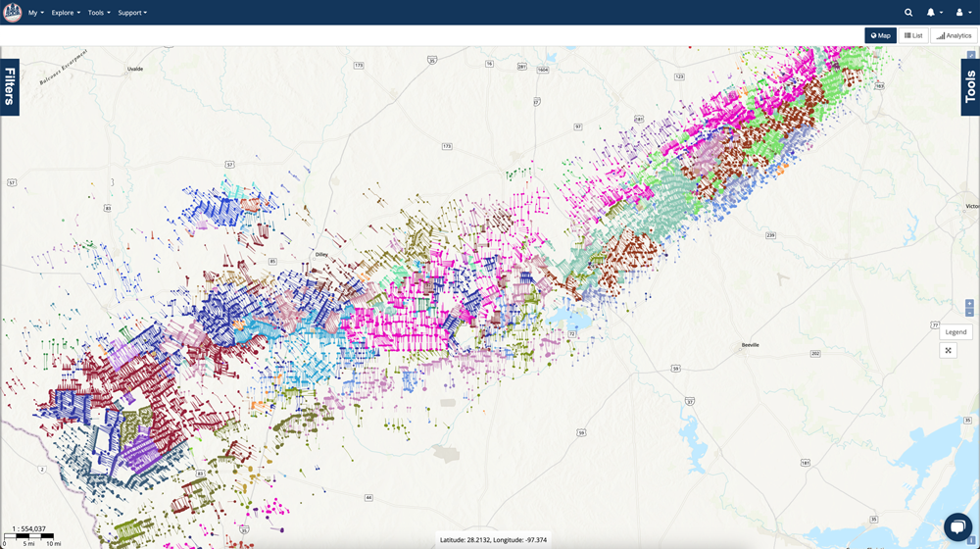
Task: Show the map Legend
Action: tap(955, 332)
